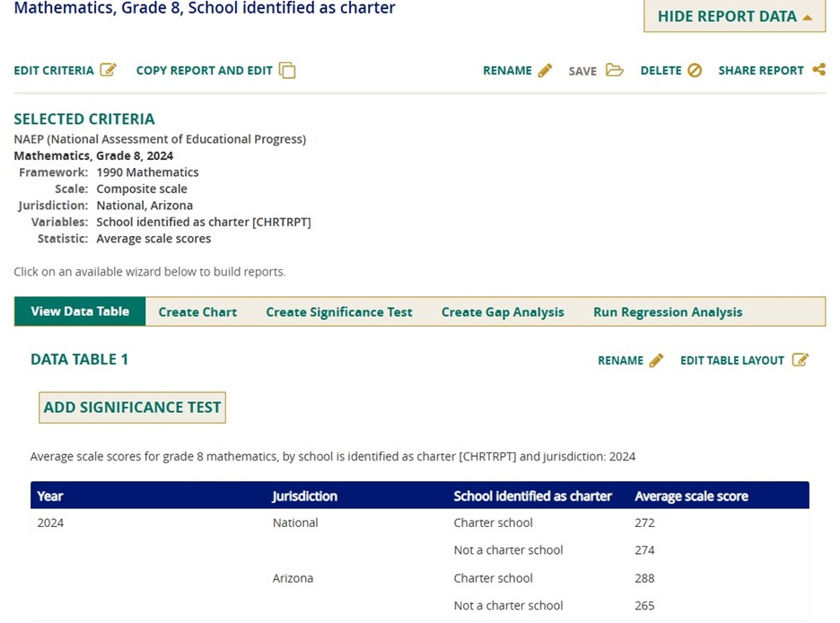Click the Share Report link text
Screen dimensions: 840x623
click(x=761, y=70)
